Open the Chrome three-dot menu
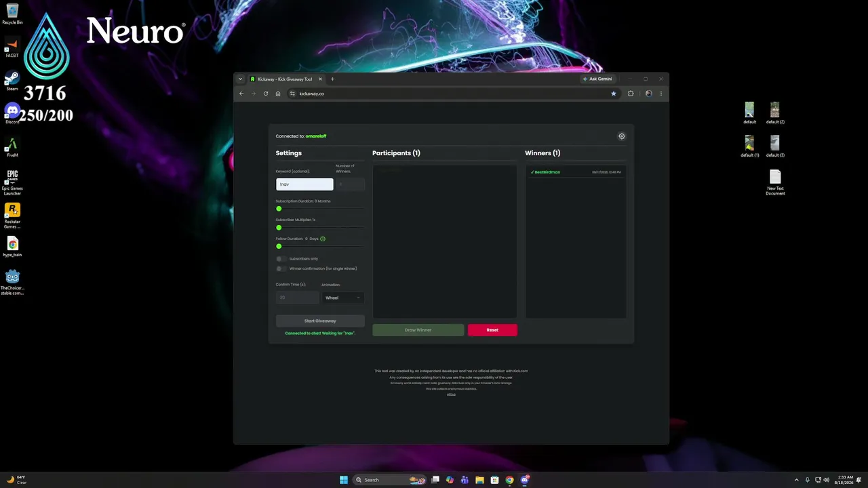 tap(661, 94)
